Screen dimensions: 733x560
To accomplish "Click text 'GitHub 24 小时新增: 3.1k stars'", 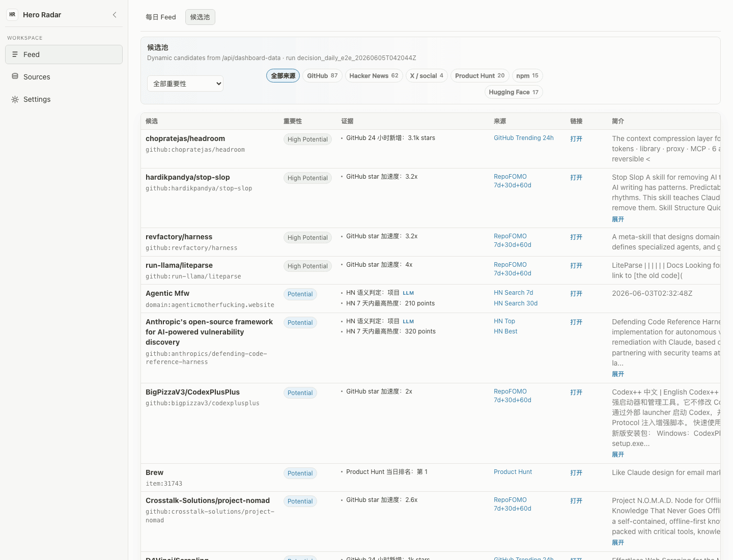I will tap(390, 138).
